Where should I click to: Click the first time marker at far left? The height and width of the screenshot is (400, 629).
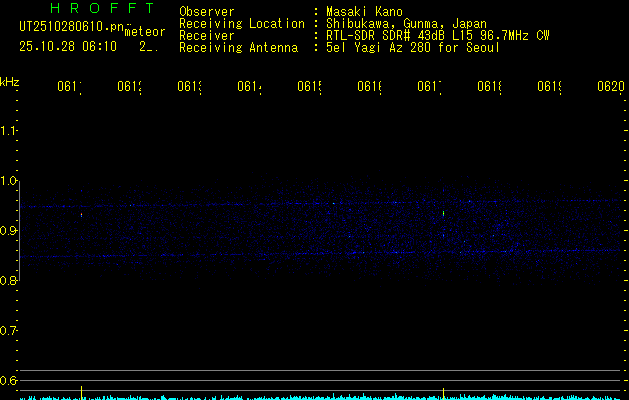tap(69, 87)
